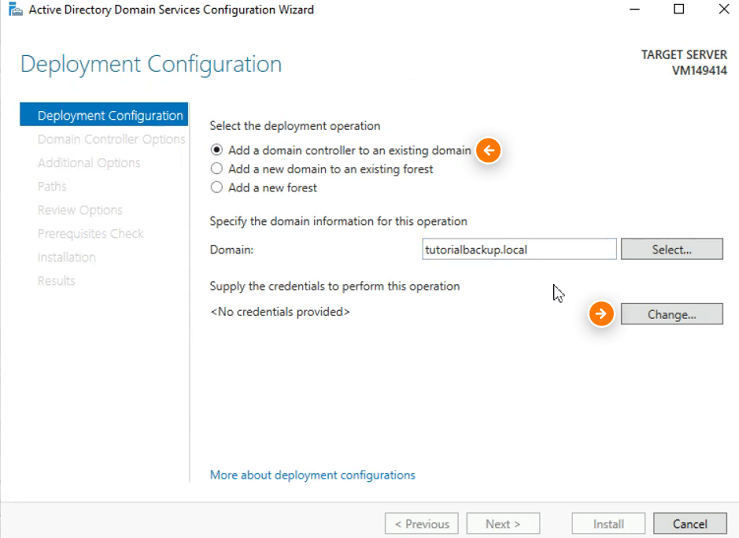Click Change... to supply credentials

pos(672,314)
